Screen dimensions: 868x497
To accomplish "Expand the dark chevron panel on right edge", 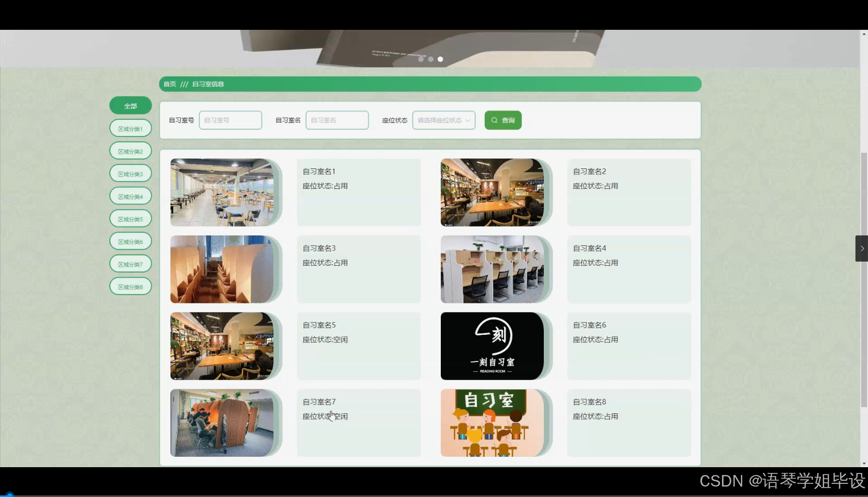I will [861, 248].
